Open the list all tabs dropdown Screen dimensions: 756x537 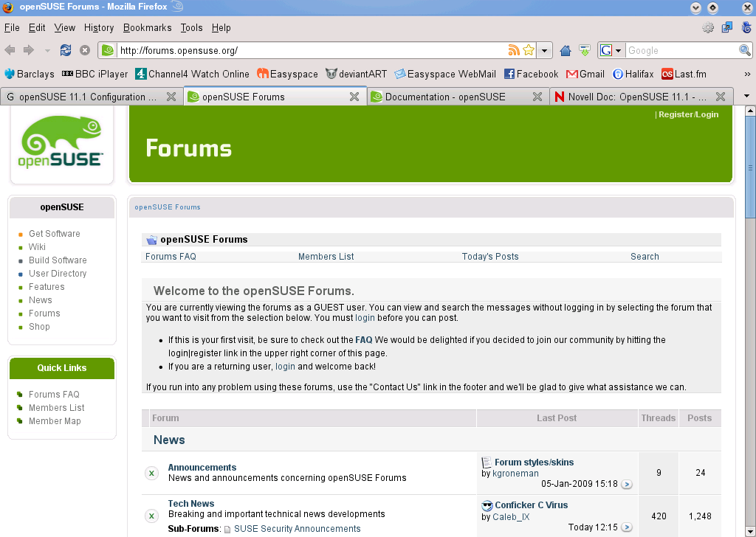pyautogui.click(x=747, y=97)
